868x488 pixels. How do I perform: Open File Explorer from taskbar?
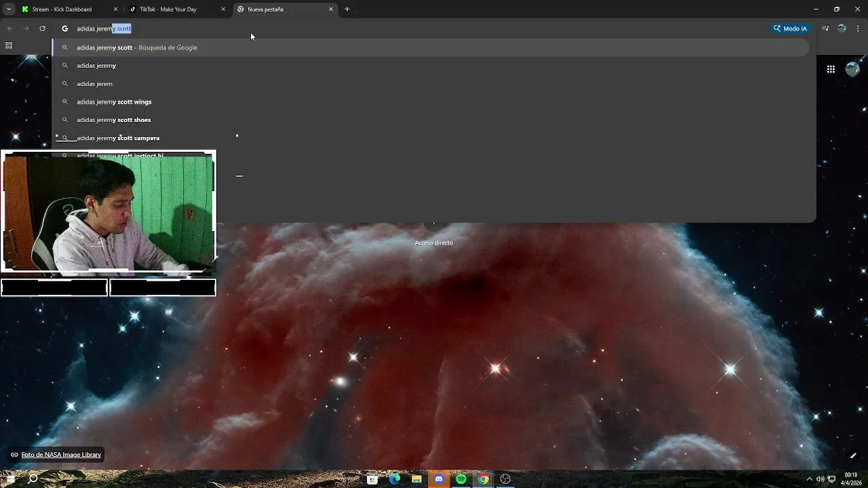click(x=416, y=479)
